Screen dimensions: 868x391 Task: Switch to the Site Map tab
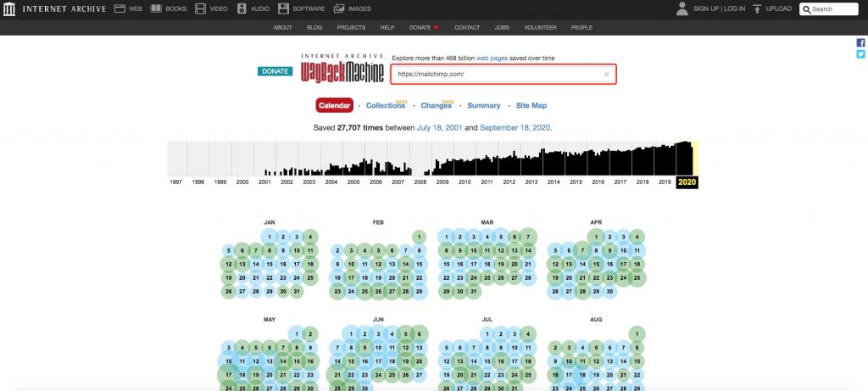click(531, 105)
